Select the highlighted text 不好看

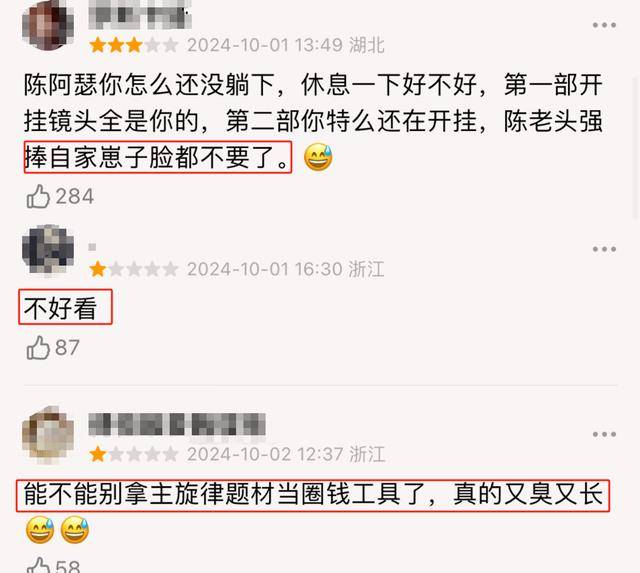(60, 308)
